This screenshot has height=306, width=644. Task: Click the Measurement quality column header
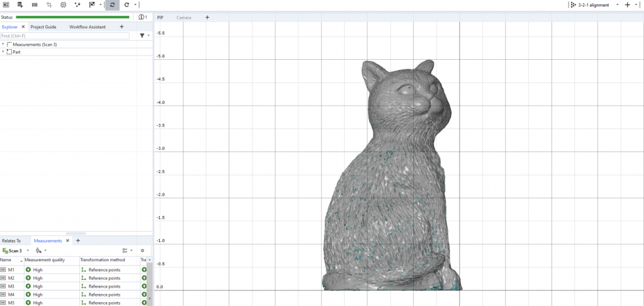(52, 260)
